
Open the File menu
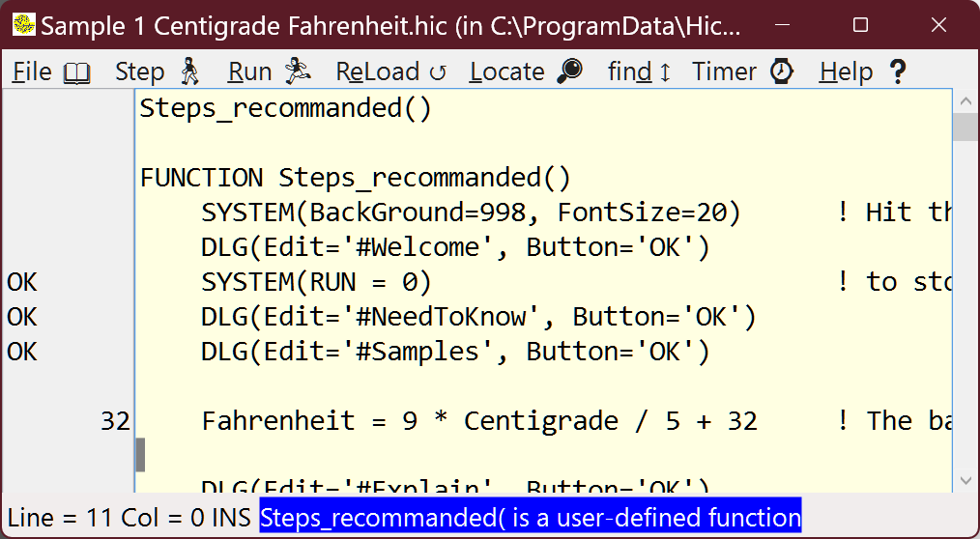pos(32,72)
